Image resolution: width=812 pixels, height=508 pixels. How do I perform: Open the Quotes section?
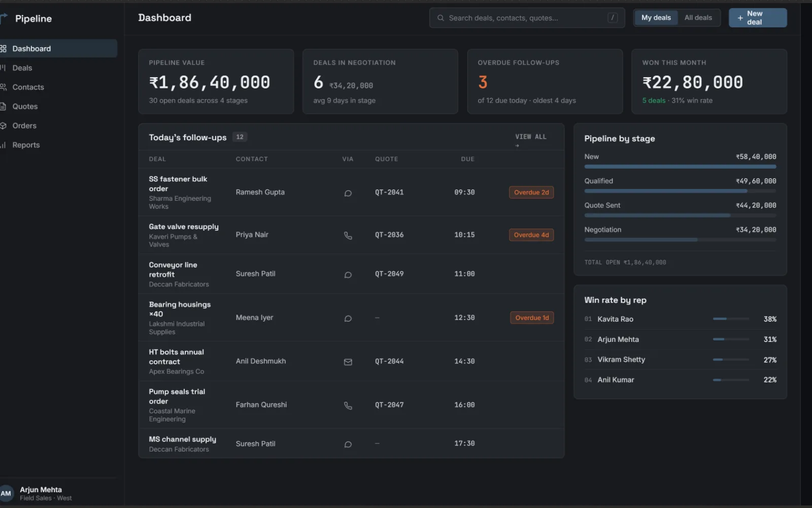[58, 107]
